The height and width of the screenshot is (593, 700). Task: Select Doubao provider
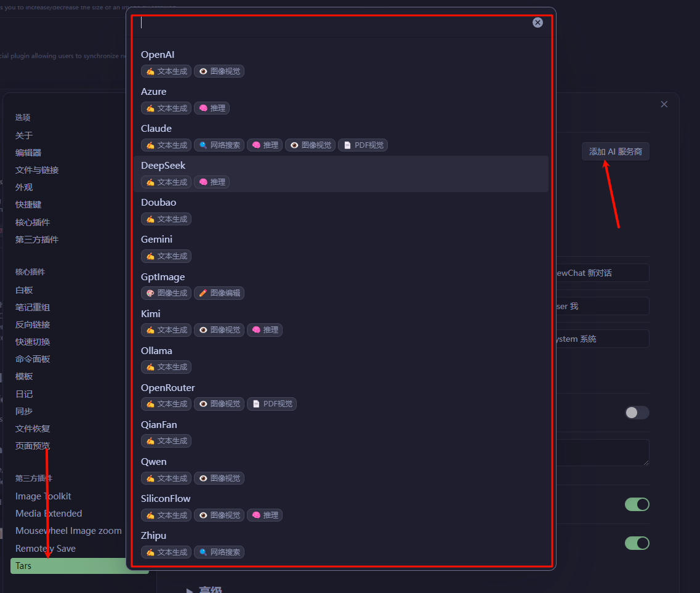coord(341,211)
